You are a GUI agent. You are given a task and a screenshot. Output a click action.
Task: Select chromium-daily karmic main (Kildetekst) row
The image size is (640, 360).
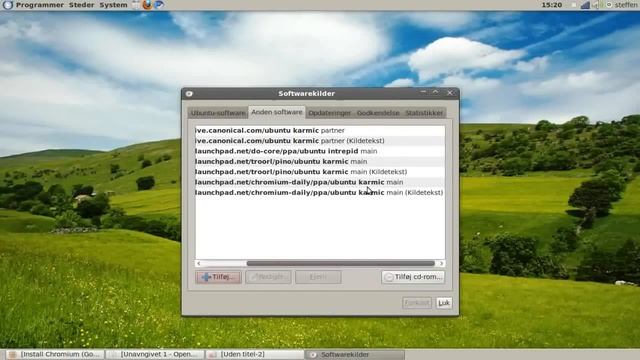320,192
